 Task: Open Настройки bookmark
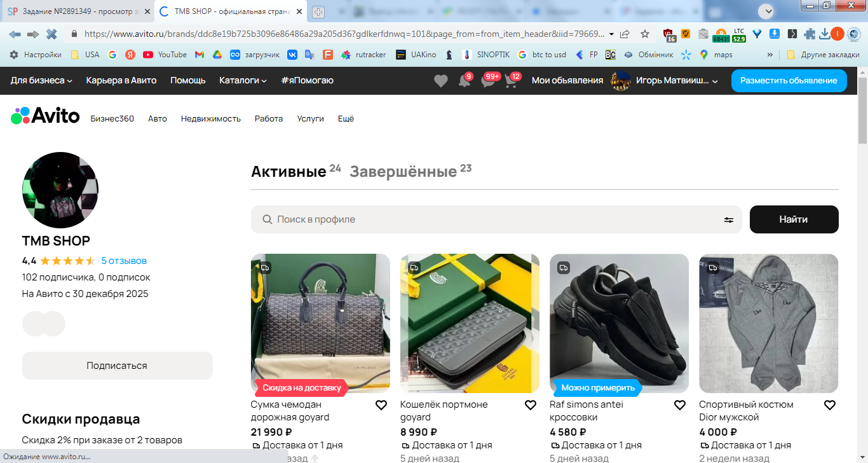point(36,55)
